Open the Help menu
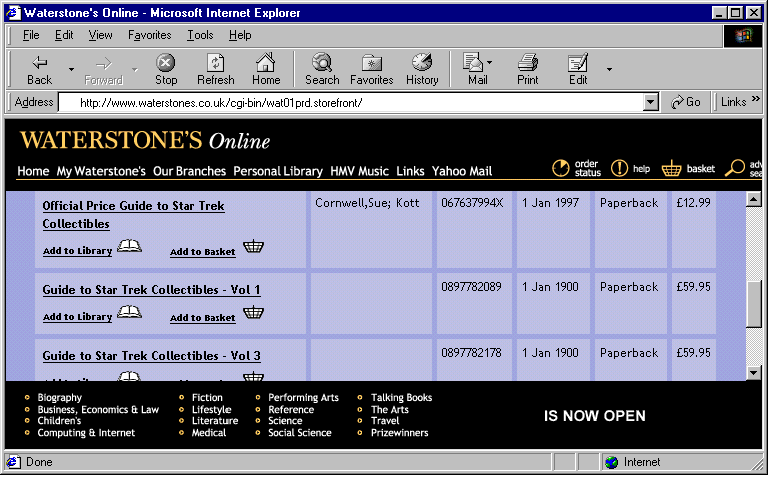This screenshot has height=478, width=768. pos(240,35)
